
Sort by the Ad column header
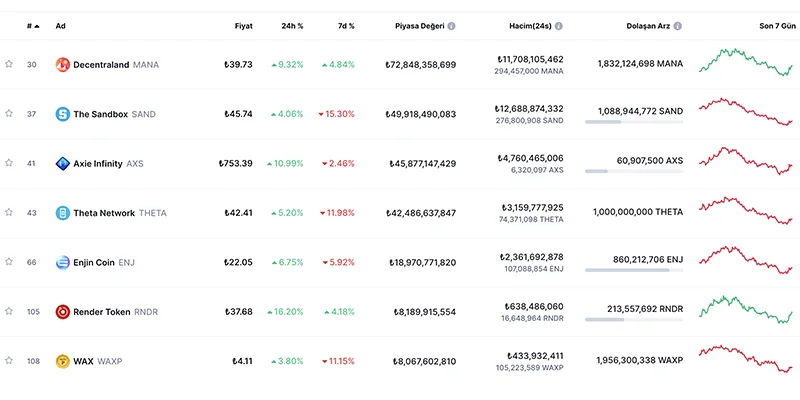tap(61, 25)
